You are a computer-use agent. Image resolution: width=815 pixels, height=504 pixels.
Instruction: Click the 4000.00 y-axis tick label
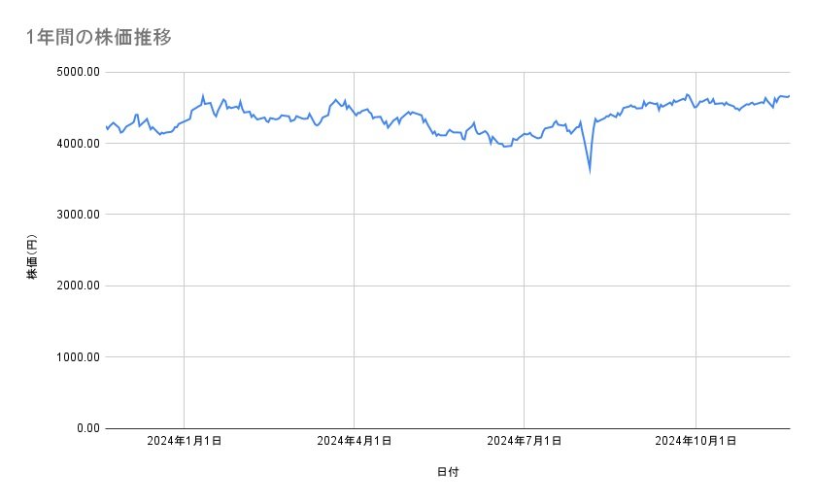pyautogui.click(x=76, y=144)
